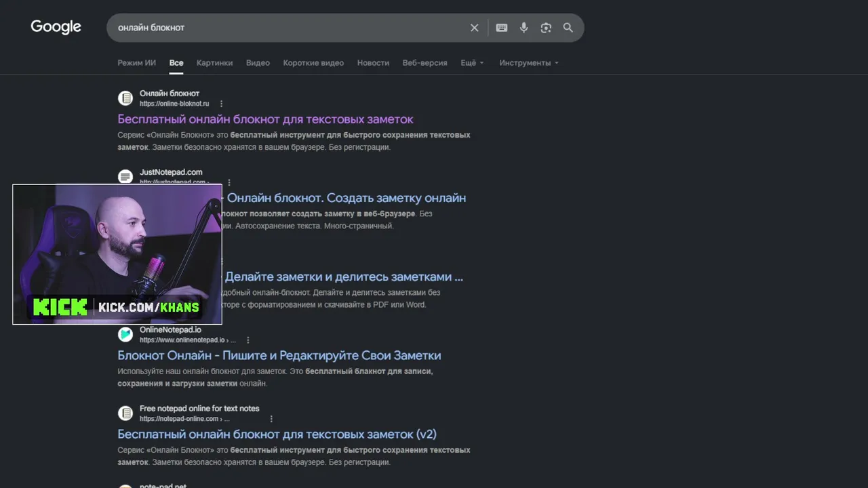Viewport: 868px width, 488px height.
Task: Clear the search query with the X icon
Action: point(475,28)
